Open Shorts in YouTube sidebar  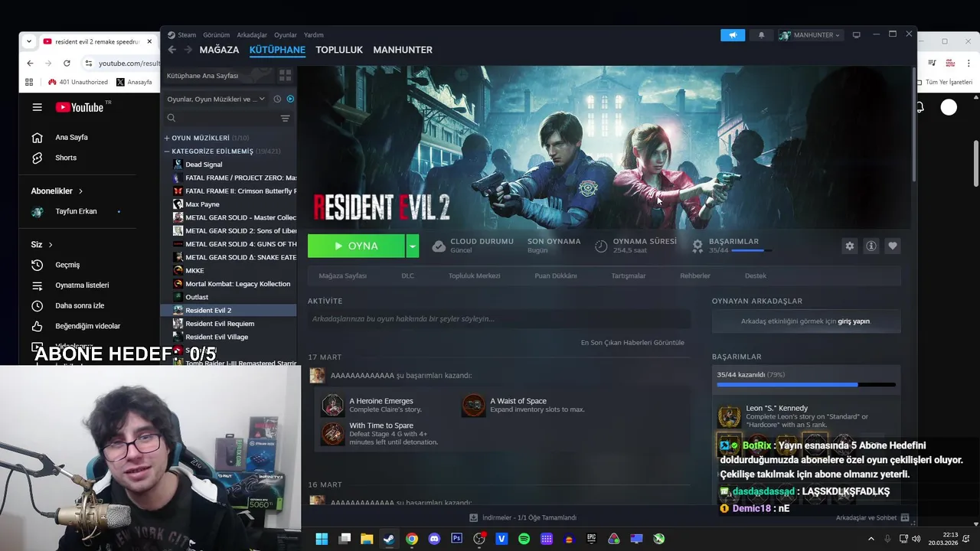[66, 158]
